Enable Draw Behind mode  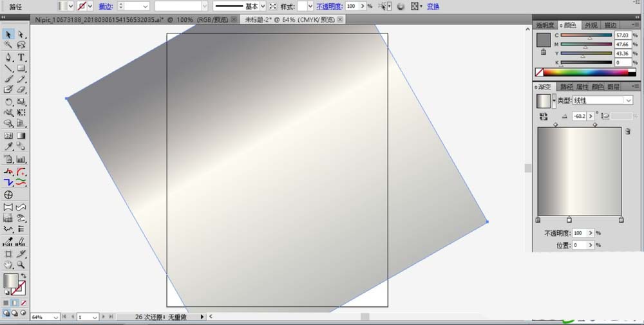click(x=15, y=313)
